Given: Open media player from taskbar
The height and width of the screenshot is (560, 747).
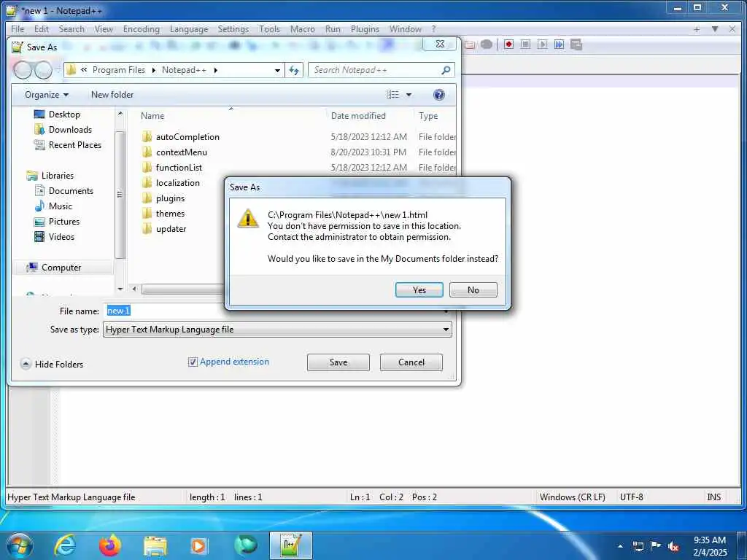Looking at the screenshot, I should [x=198, y=545].
